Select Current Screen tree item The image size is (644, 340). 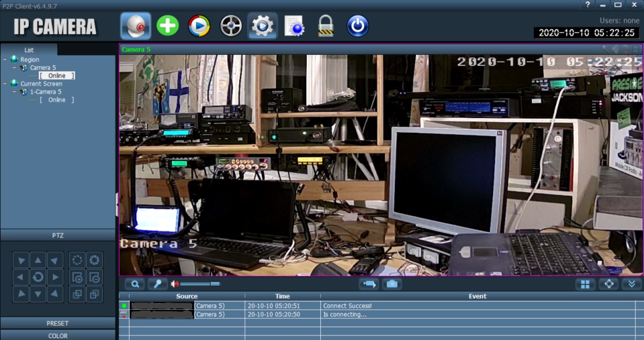coord(42,84)
